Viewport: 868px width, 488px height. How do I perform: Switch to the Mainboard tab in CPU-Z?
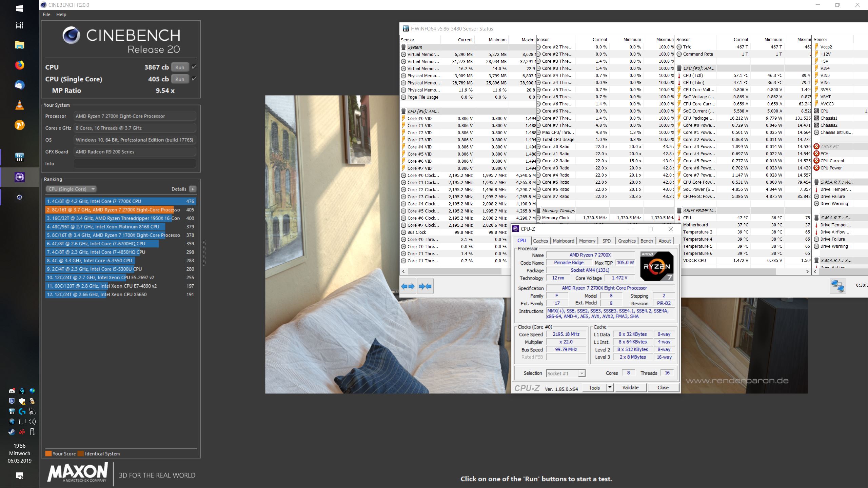click(563, 241)
